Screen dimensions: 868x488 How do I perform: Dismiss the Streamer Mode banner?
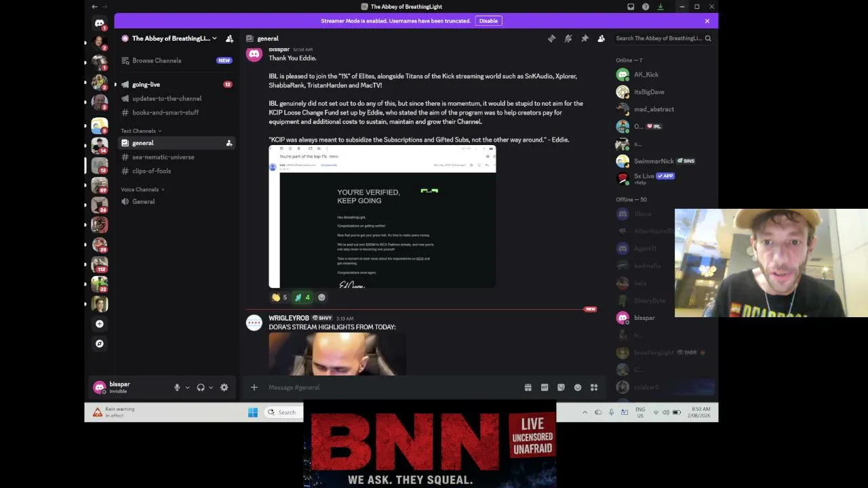(x=707, y=21)
